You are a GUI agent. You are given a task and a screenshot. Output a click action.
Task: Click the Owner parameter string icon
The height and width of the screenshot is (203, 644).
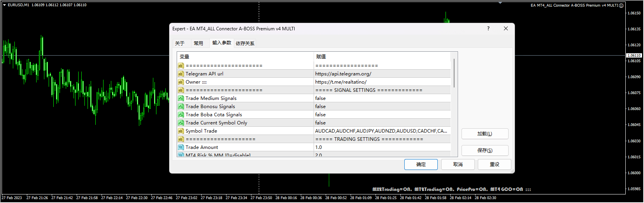click(181, 82)
